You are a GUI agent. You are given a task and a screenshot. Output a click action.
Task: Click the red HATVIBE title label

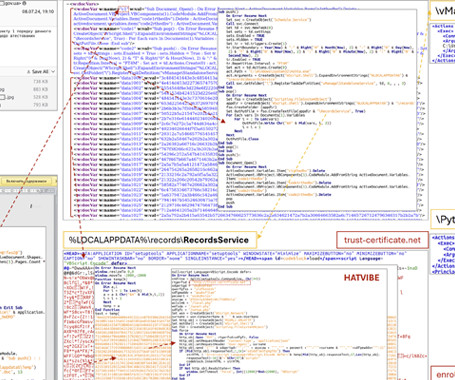[x=361, y=278]
